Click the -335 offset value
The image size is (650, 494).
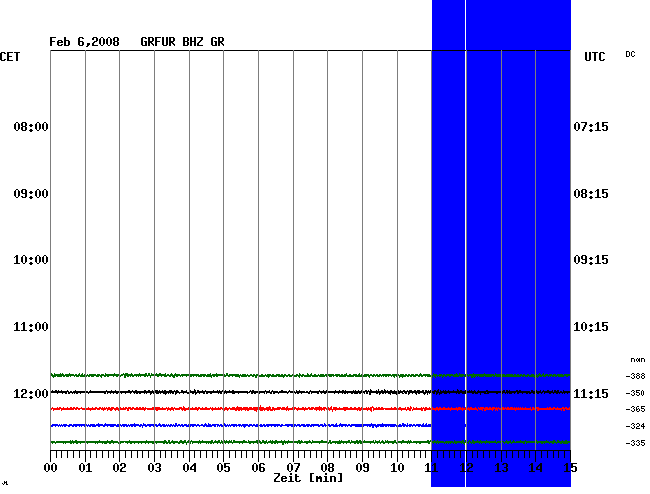pyautogui.click(x=635, y=443)
